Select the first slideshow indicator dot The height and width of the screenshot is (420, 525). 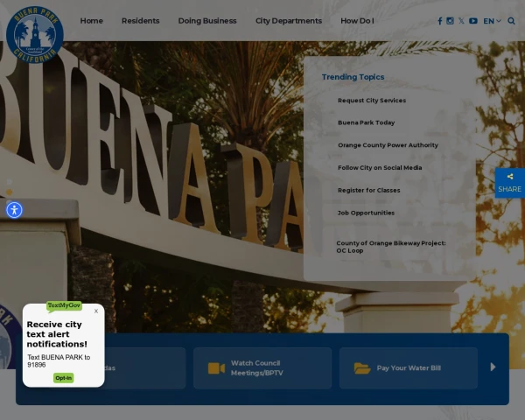coord(10,181)
